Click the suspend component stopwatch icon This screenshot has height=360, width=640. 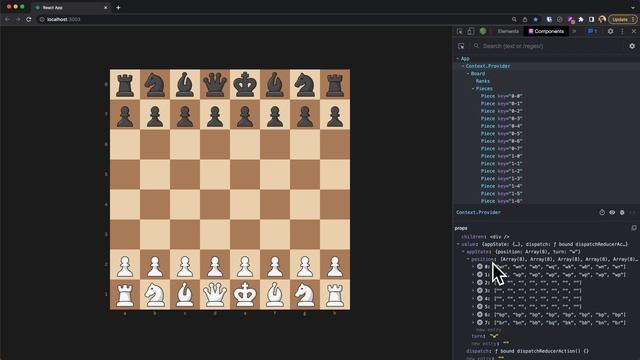point(602,212)
